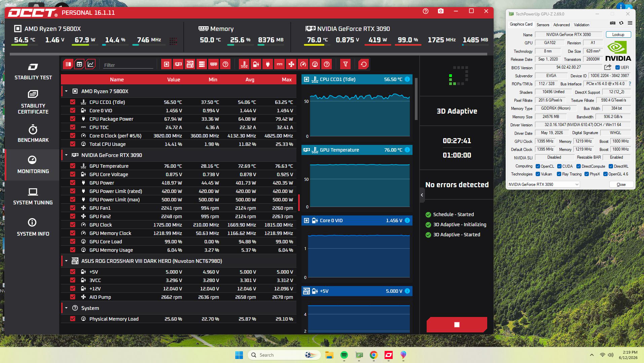
Task: Collapse the right-side test panel arrow
Action: pyautogui.click(x=422, y=195)
